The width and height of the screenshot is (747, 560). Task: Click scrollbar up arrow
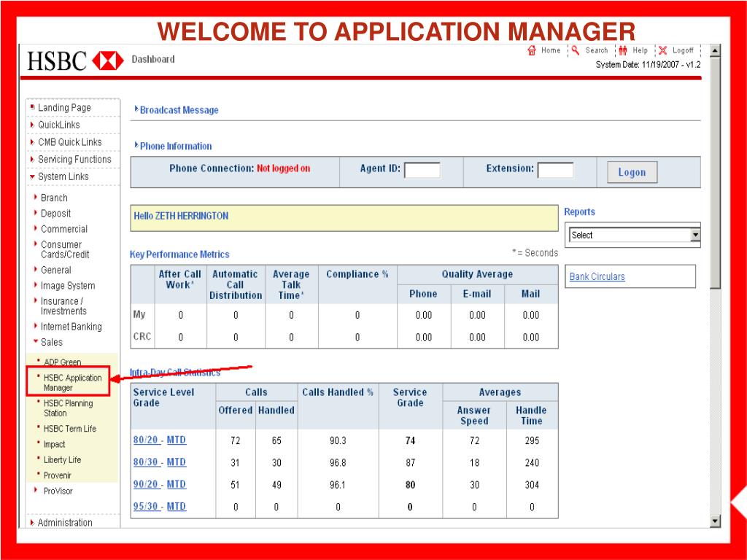[x=715, y=50]
